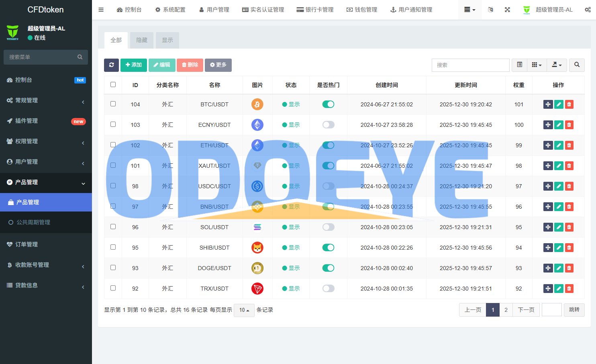Click the table search magnifier icon button
Viewport: 596px width, 364px height.
click(x=577, y=65)
